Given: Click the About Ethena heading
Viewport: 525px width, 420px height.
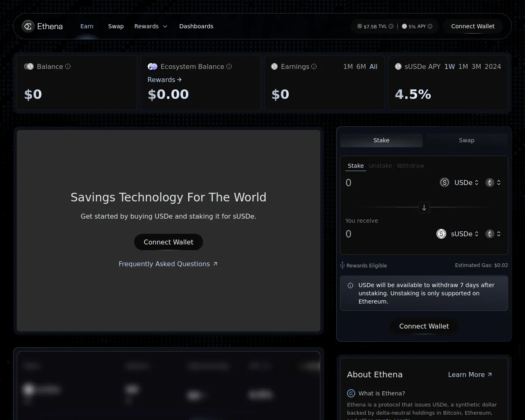Looking at the screenshot, I should (375, 374).
